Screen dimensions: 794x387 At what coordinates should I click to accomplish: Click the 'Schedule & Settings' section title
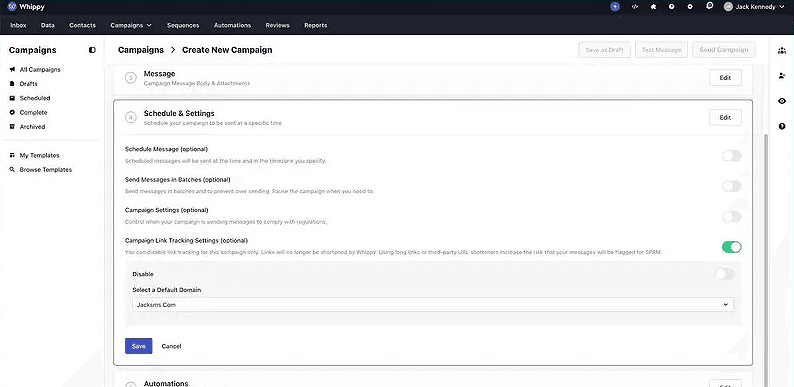tap(179, 113)
